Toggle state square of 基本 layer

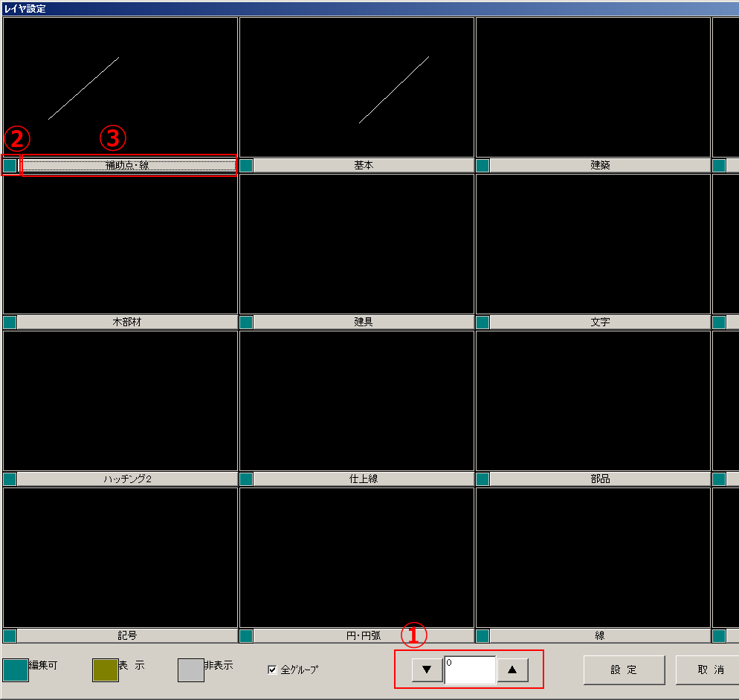tap(247, 166)
